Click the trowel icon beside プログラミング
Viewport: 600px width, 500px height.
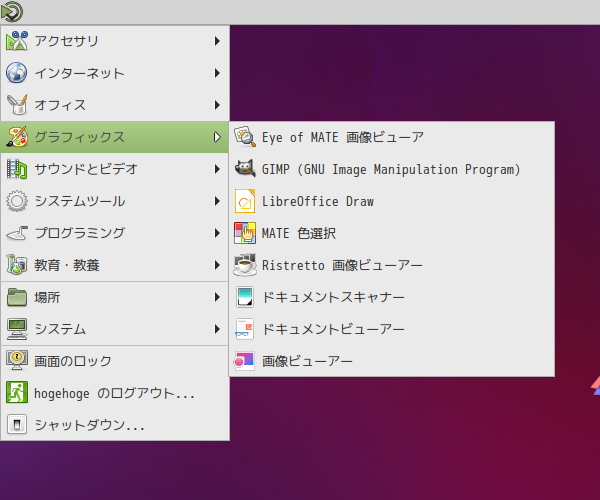17,233
